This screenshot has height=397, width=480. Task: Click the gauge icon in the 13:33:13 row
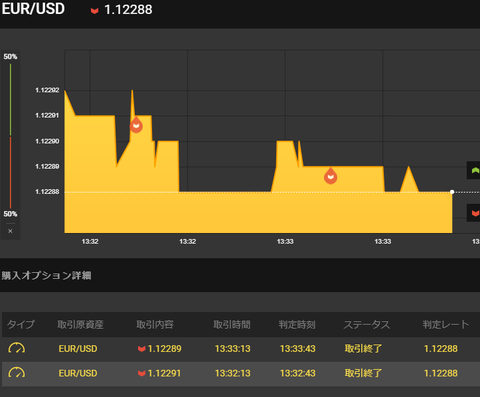[17, 348]
